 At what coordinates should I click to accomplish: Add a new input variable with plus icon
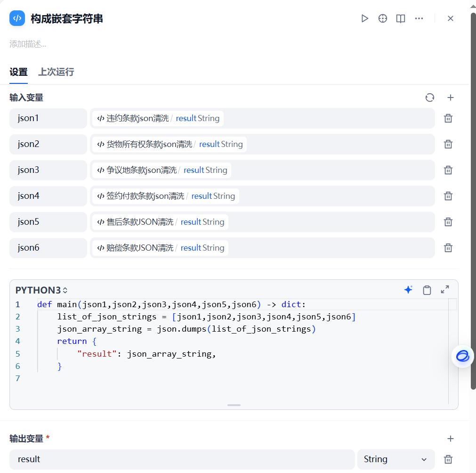(x=451, y=98)
